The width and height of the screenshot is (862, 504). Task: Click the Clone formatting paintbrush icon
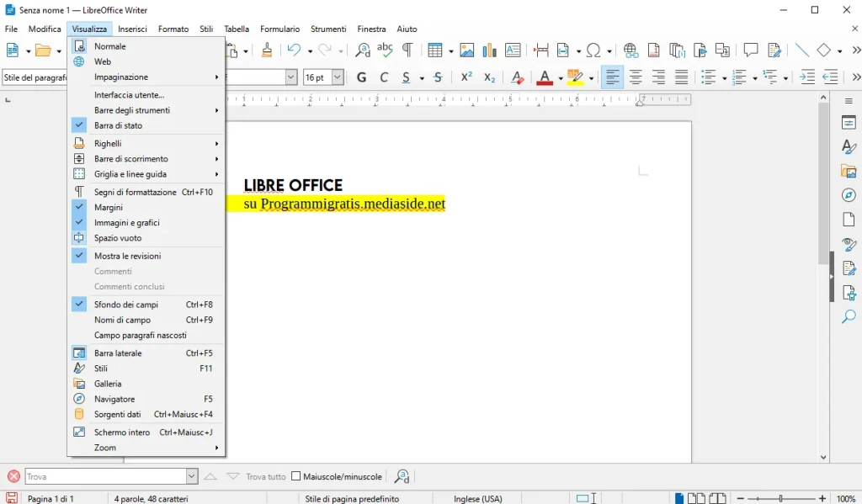267,50
